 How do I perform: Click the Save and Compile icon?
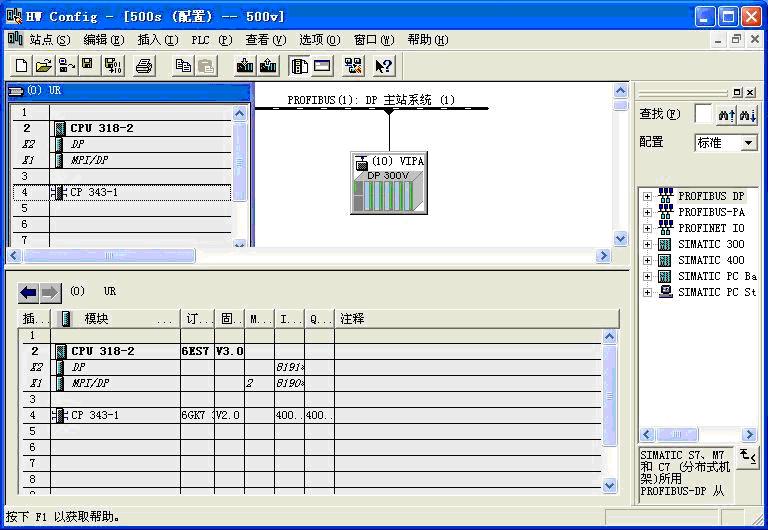113,66
